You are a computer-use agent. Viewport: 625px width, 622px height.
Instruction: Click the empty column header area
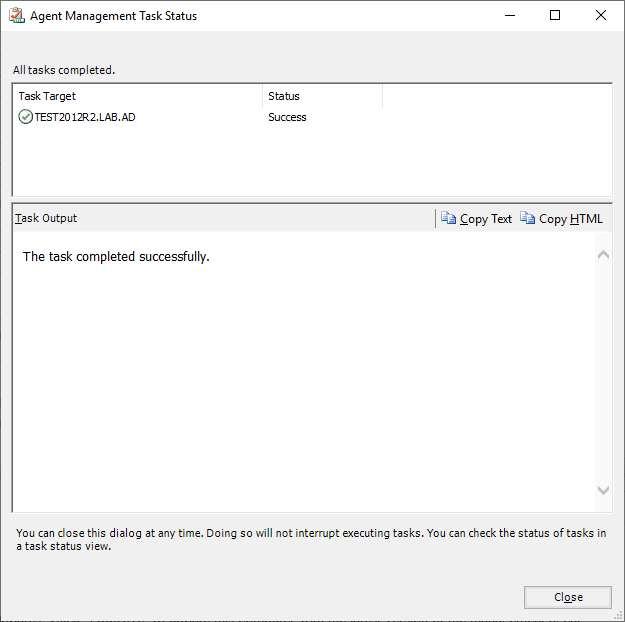pos(495,96)
